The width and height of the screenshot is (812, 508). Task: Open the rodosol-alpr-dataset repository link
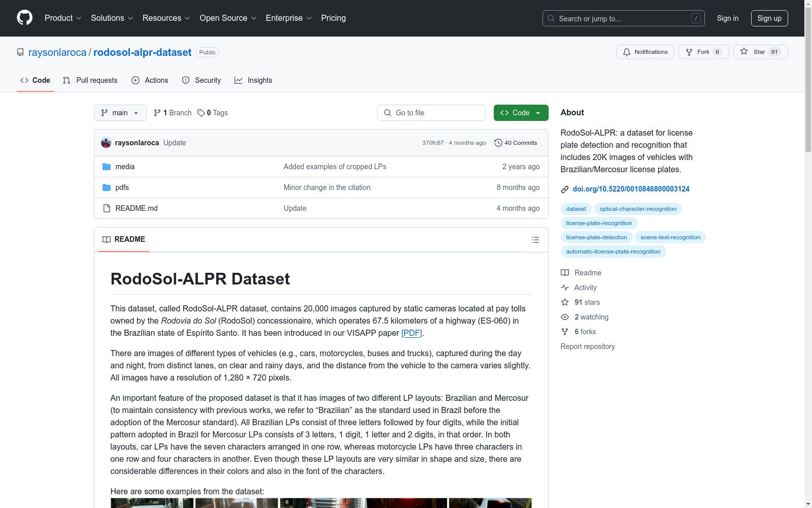[143, 52]
